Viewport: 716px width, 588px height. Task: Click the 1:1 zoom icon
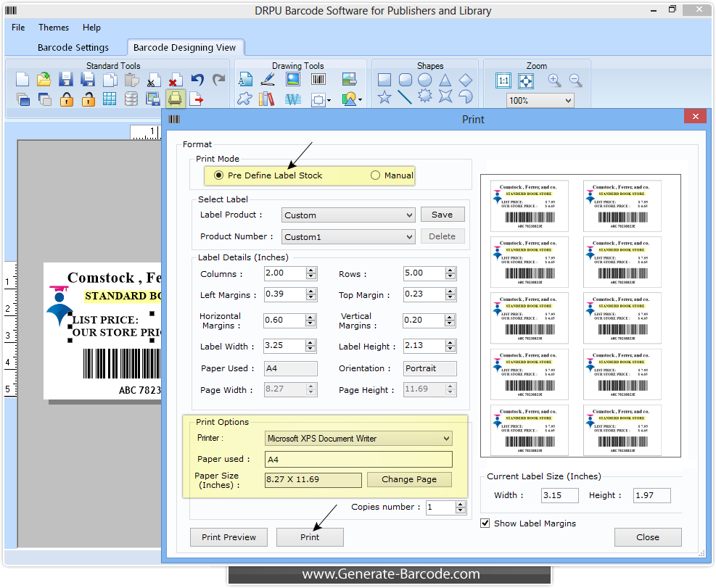pyautogui.click(x=503, y=80)
